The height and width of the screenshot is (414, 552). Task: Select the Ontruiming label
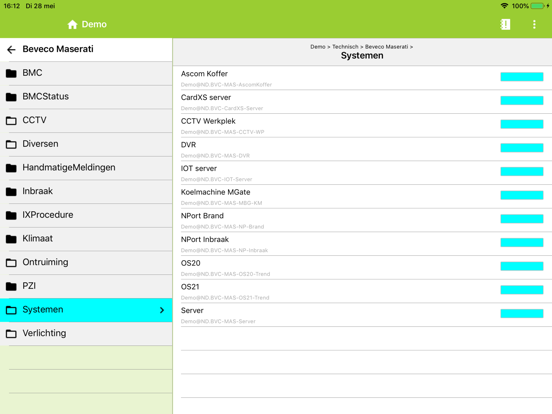click(x=45, y=262)
